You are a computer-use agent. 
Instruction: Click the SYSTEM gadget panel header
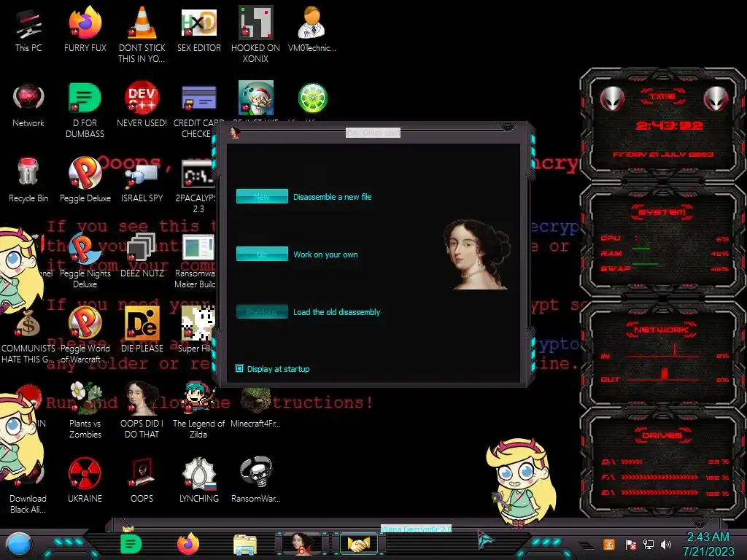pos(662,212)
